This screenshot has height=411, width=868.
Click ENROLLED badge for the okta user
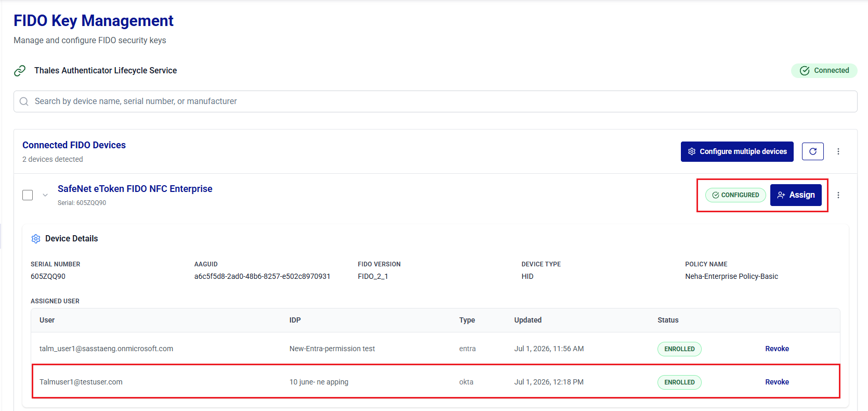[x=679, y=382]
